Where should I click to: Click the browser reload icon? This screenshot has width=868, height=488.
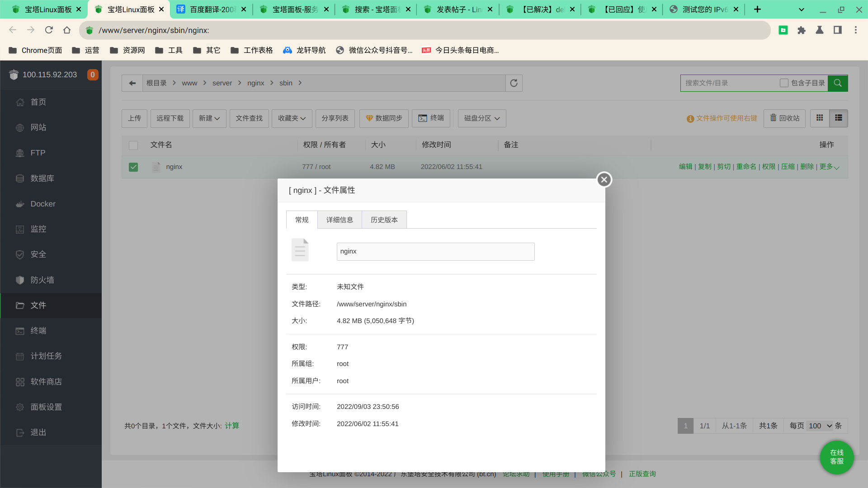click(x=49, y=30)
